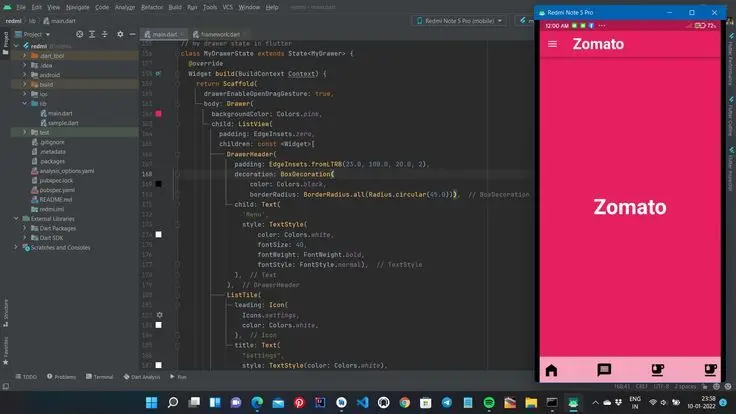
Task: Expand Scratches and Consoles node
Action: (x=16, y=247)
